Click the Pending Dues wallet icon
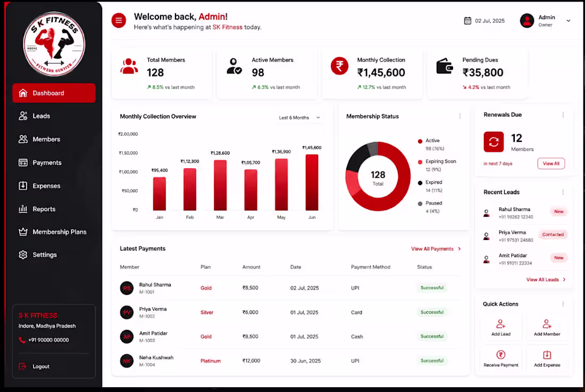Viewport: 585px width, 392px height. 445,66
